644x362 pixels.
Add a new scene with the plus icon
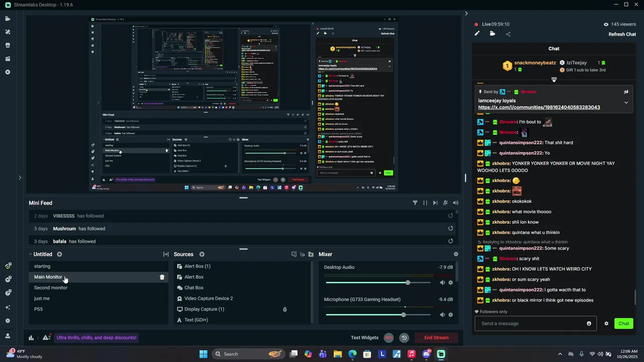[59, 254]
